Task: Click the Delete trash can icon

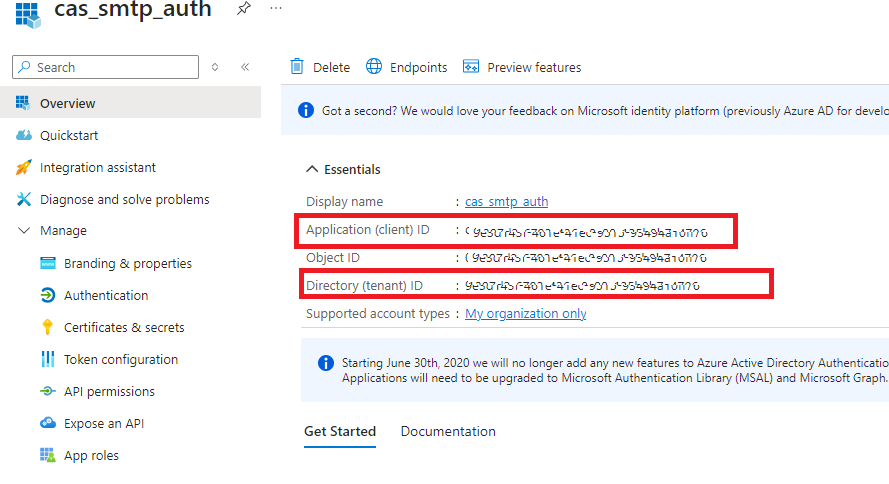Action: click(x=297, y=66)
